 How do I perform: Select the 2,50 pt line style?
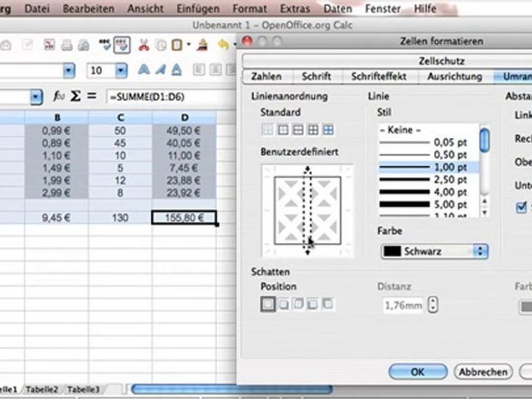(428, 180)
